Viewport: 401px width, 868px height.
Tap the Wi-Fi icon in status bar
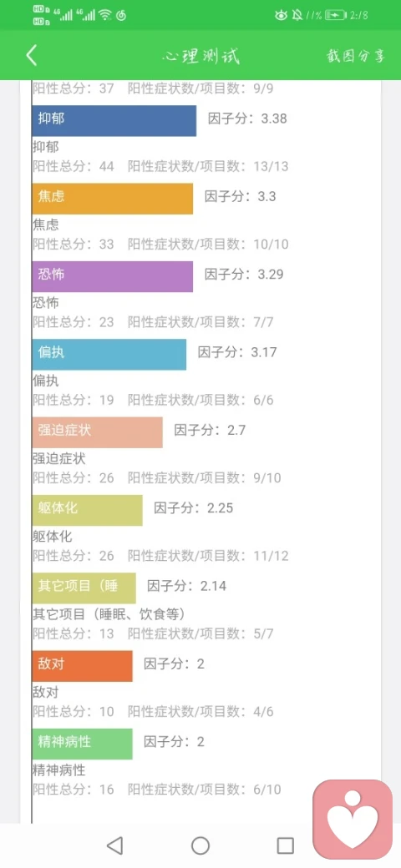point(104,15)
